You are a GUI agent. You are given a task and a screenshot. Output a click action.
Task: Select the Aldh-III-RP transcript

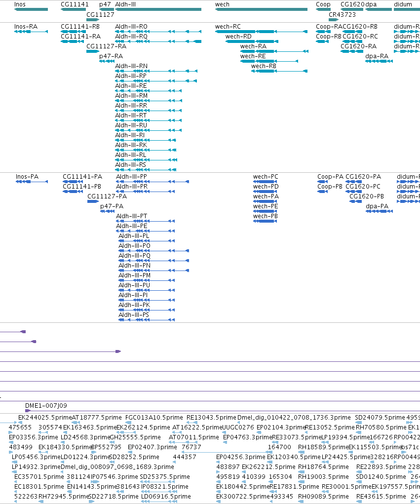click(156, 81)
